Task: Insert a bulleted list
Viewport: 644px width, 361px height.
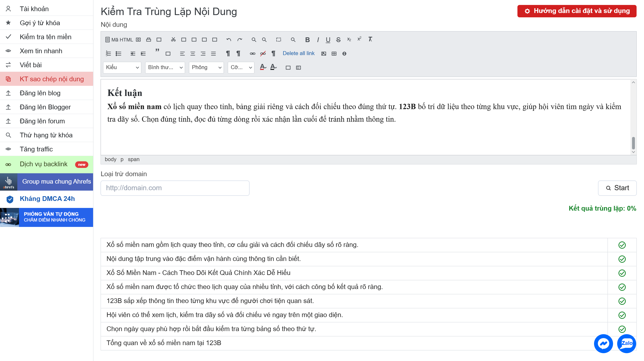Action: click(x=118, y=53)
